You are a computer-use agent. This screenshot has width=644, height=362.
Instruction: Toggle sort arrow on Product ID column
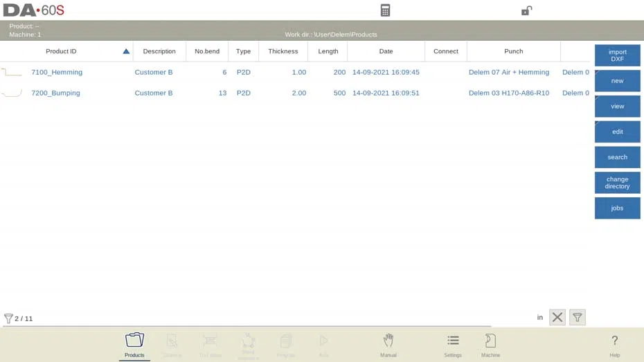[126, 51]
